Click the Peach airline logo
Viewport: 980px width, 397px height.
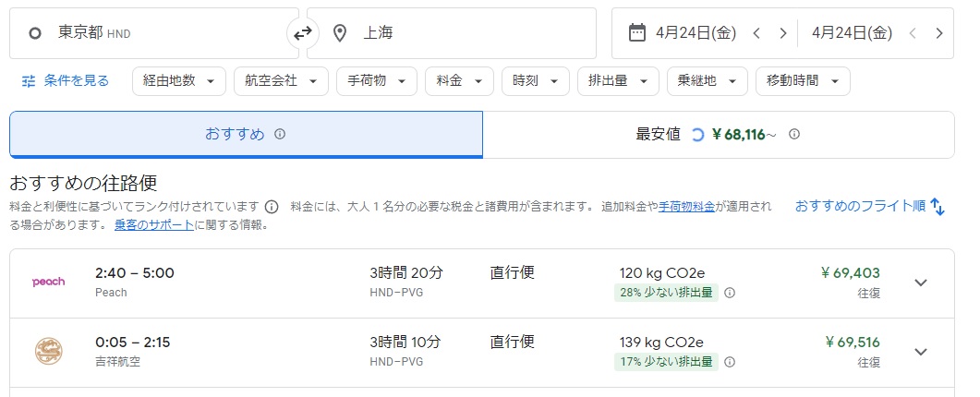[x=48, y=282]
